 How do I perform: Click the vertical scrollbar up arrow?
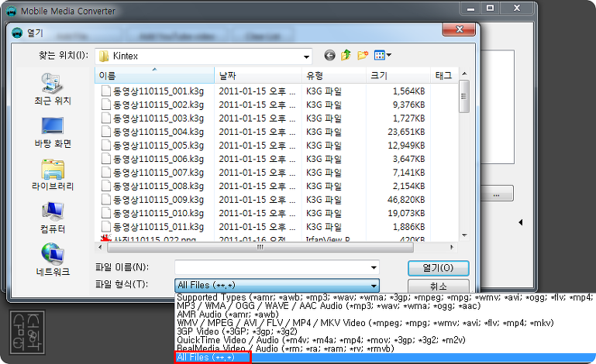pos(464,74)
